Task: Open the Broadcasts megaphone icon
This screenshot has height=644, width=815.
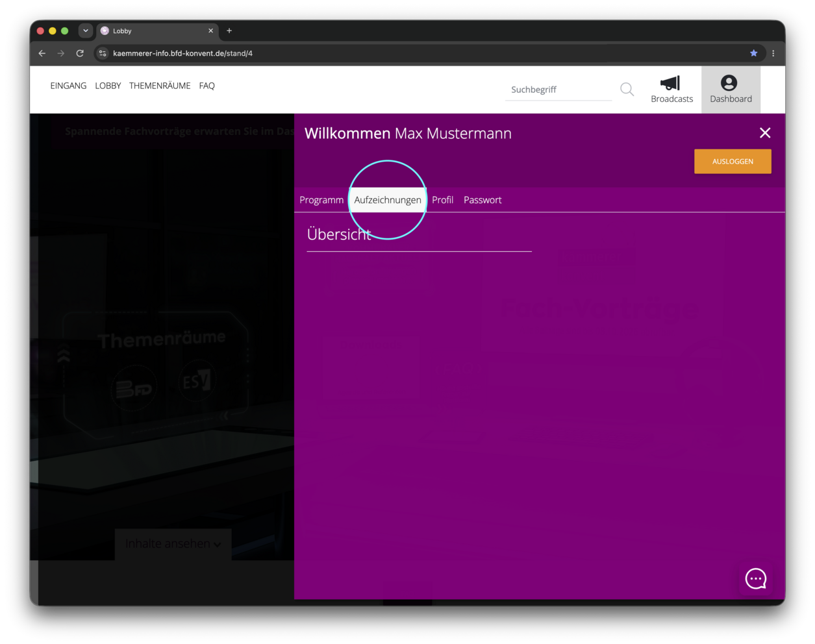Action: (671, 84)
